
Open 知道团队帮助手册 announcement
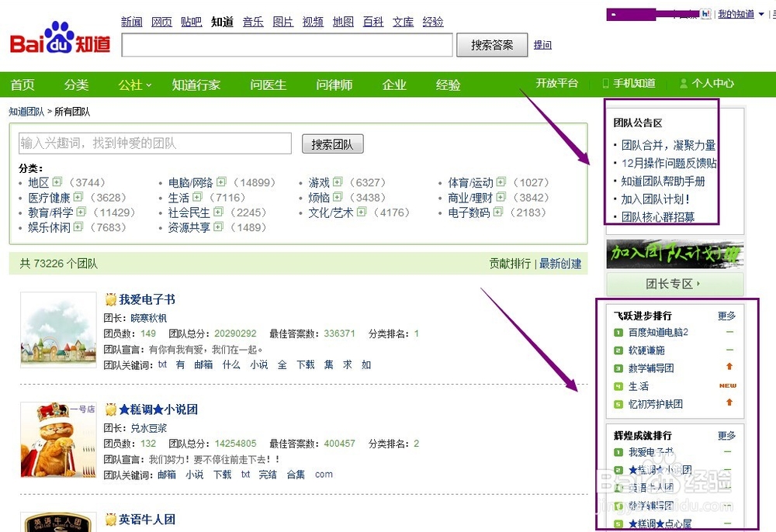point(663,181)
